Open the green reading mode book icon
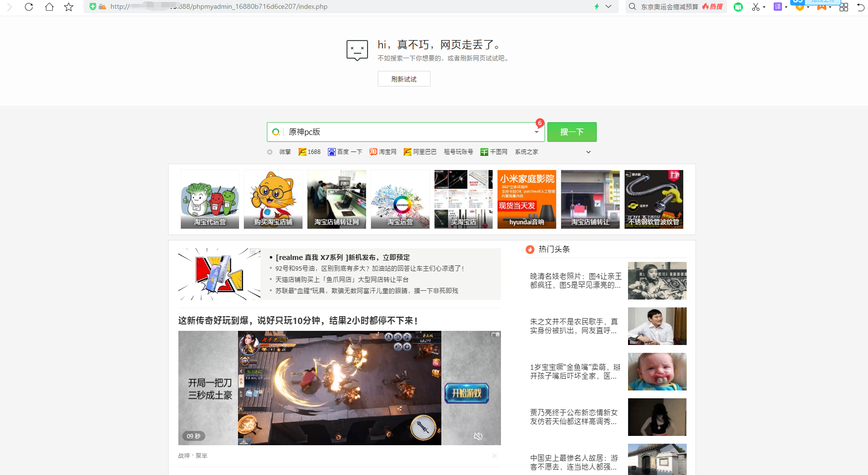The width and height of the screenshot is (868, 475). click(738, 7)
